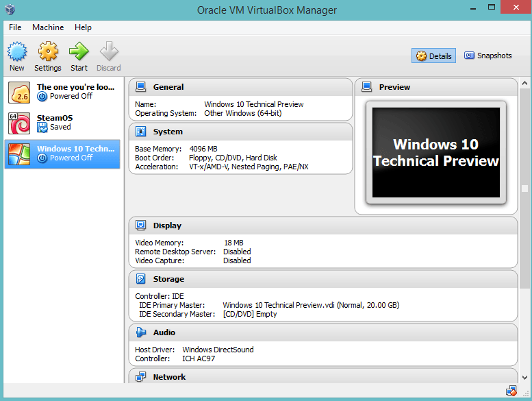532x401 pixels.
Task: Minimize the VirtualBox Manager window
Action: click(473, 8)
